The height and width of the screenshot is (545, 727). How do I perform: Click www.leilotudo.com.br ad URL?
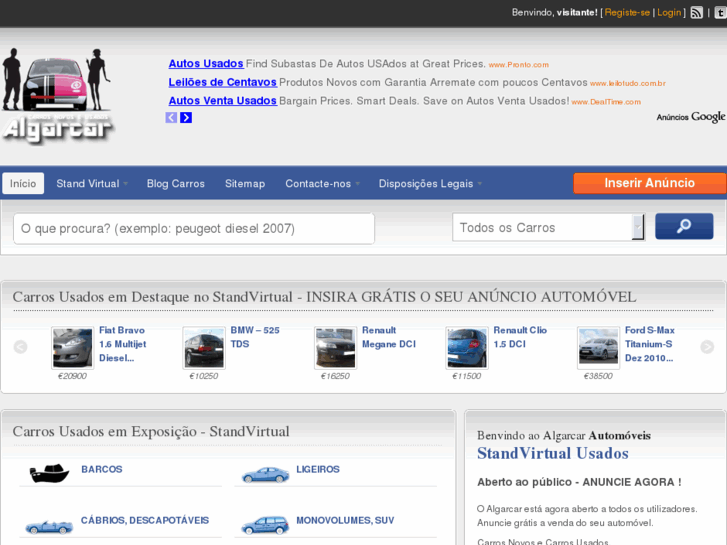point(628,83)
